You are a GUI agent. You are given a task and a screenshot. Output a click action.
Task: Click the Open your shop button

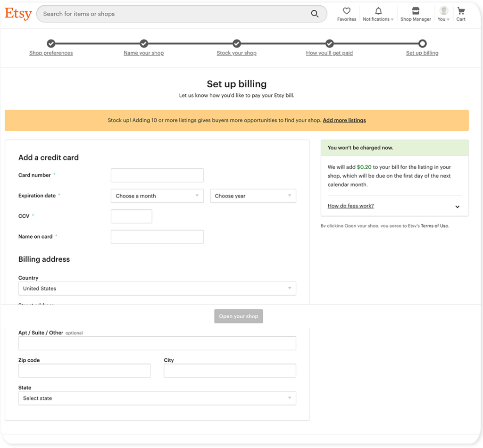238,316
